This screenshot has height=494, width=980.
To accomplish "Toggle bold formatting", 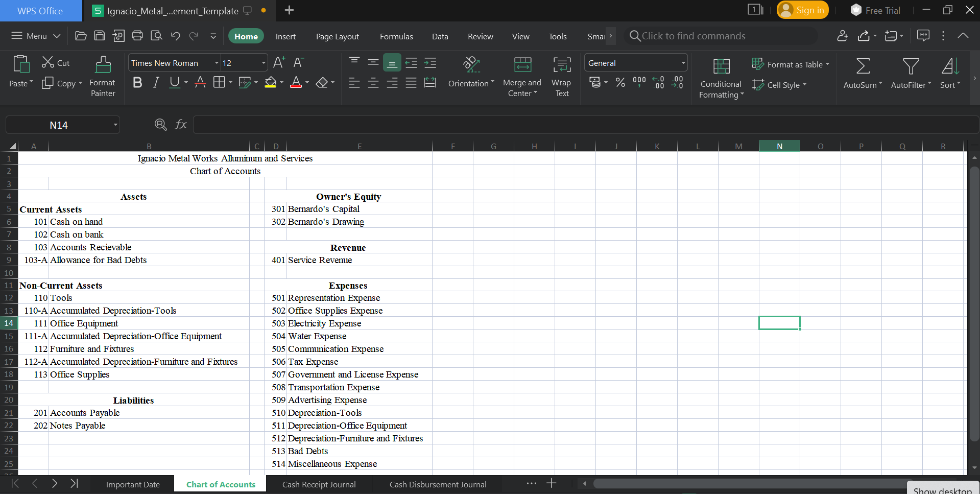I will click(137, 82).
